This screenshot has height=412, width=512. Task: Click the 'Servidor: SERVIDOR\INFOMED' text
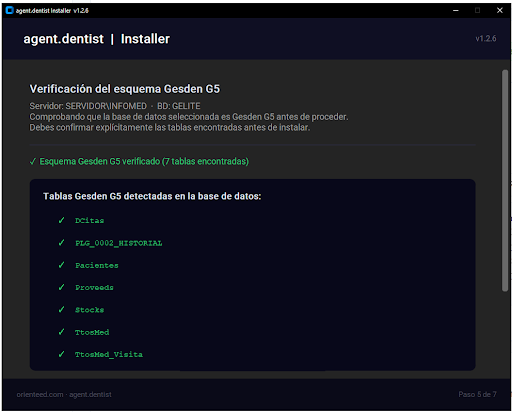(88, 106)
